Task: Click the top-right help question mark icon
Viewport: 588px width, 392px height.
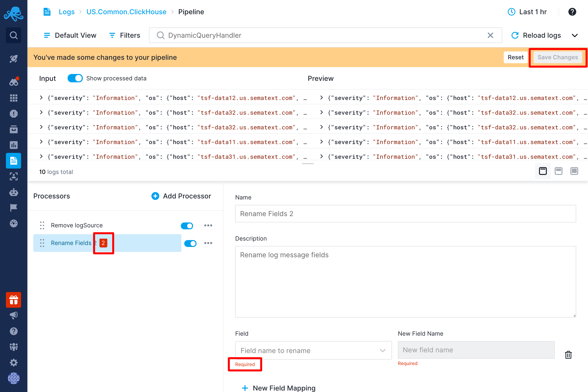Action: click(572, 12)
